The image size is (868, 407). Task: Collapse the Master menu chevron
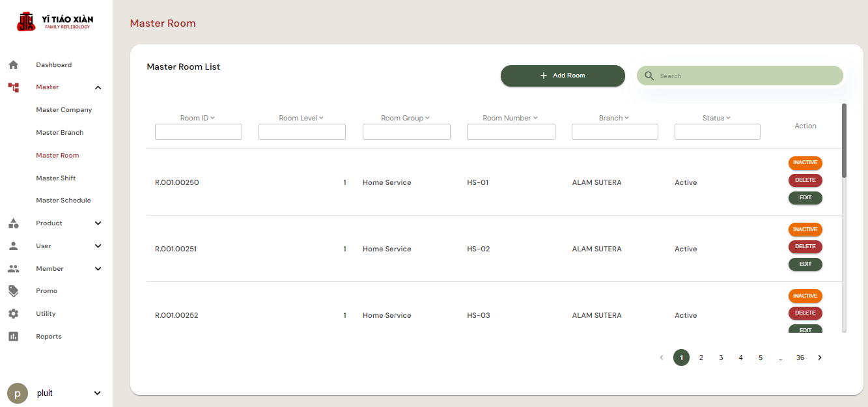point(98,87)
